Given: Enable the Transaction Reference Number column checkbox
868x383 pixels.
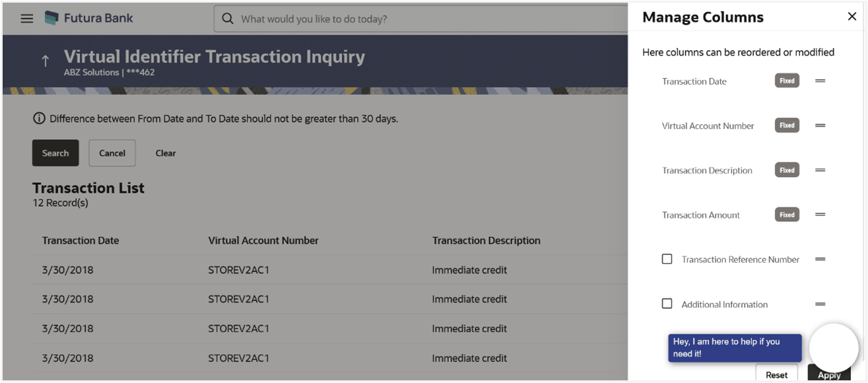Looking at the screenshot, I should coord(667,259).
